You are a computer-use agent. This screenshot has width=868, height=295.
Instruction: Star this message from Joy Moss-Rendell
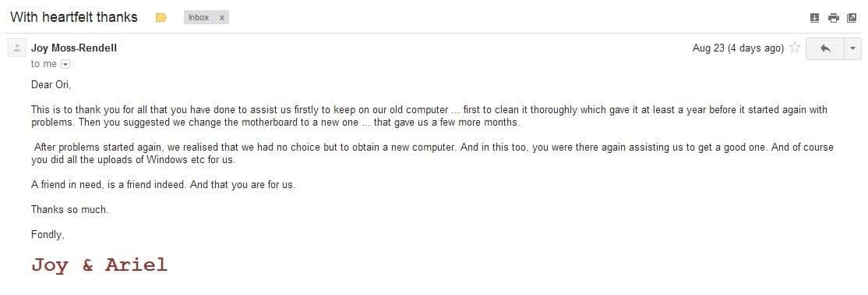pyautogui.click(x=795, y=48)
